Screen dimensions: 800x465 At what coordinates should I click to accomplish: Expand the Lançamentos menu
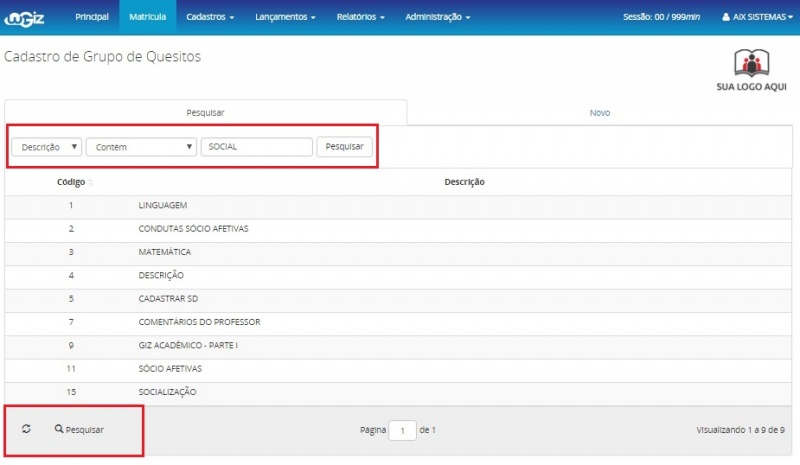(x=284, y=17)
